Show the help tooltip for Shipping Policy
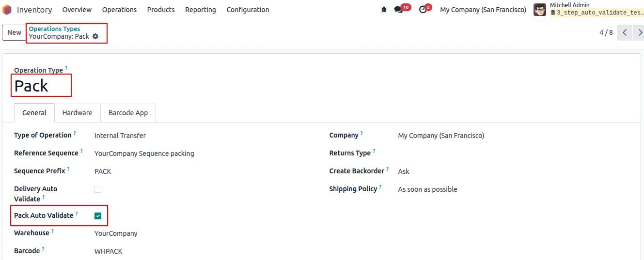This screenshot has width=644, height=260. click(380, 187)
